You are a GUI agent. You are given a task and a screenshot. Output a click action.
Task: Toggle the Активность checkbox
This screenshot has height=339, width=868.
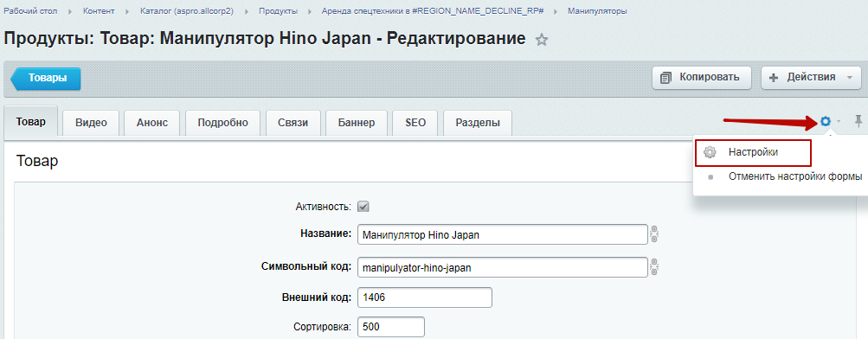pyautogui.click(x=363, y=207)
